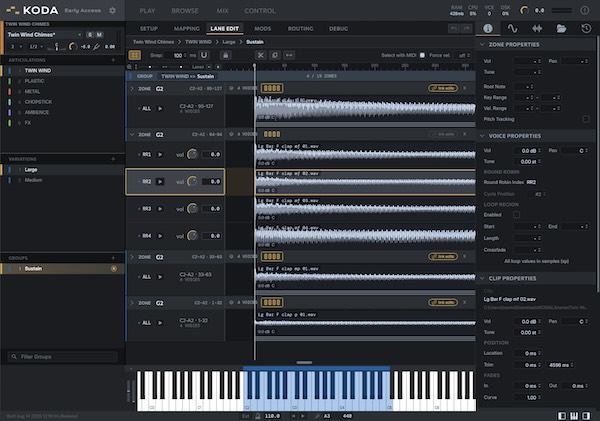Click the Filter Groups search field
The height and width of the screenshot is (421, 600).
(63, 357)
